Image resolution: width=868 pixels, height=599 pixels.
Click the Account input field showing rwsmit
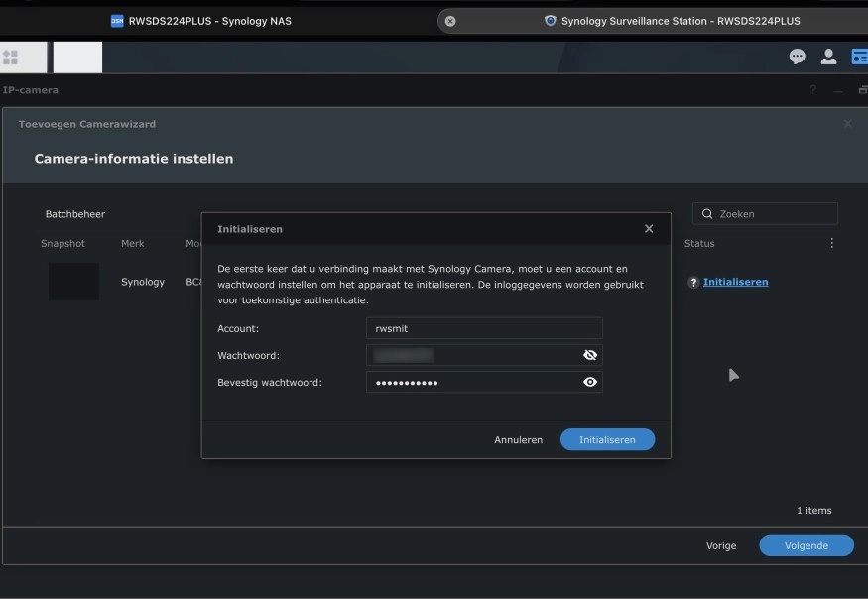coord(484,327)
